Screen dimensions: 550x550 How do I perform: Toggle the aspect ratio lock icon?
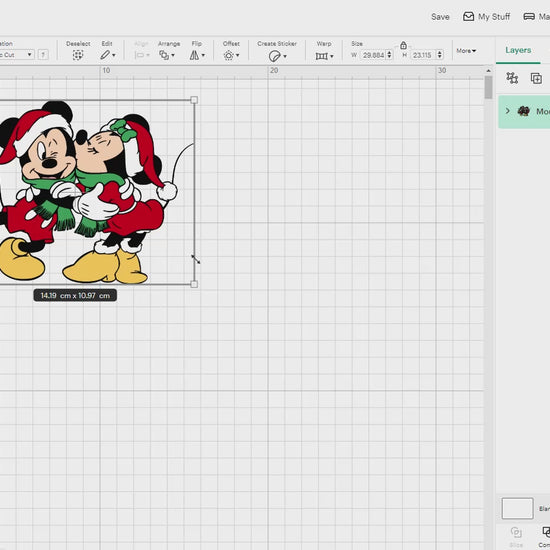point(403,45)
